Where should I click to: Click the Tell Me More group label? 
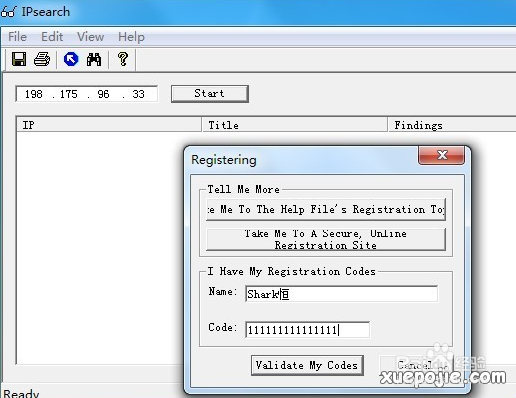click(x=244, y=189)
